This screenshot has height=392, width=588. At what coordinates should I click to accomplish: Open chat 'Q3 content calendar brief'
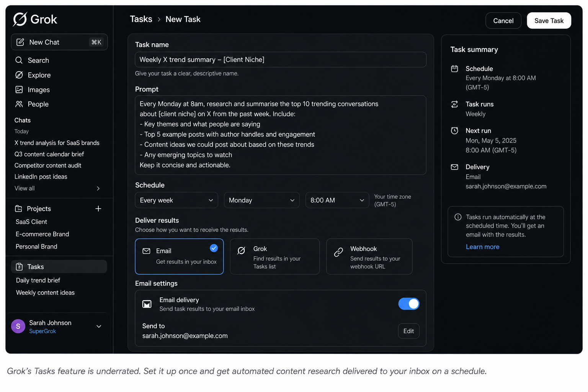pos(49,154)
